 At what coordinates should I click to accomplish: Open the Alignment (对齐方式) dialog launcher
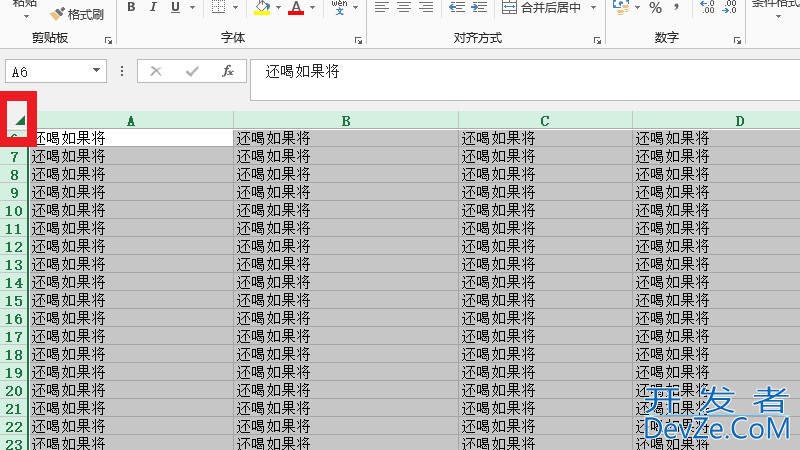point(597,40)
